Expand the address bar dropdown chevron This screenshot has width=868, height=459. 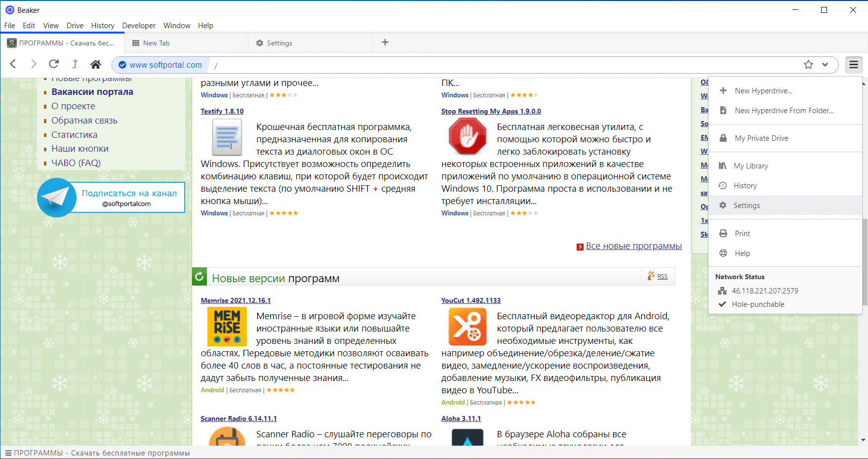[x=825, y=65]
